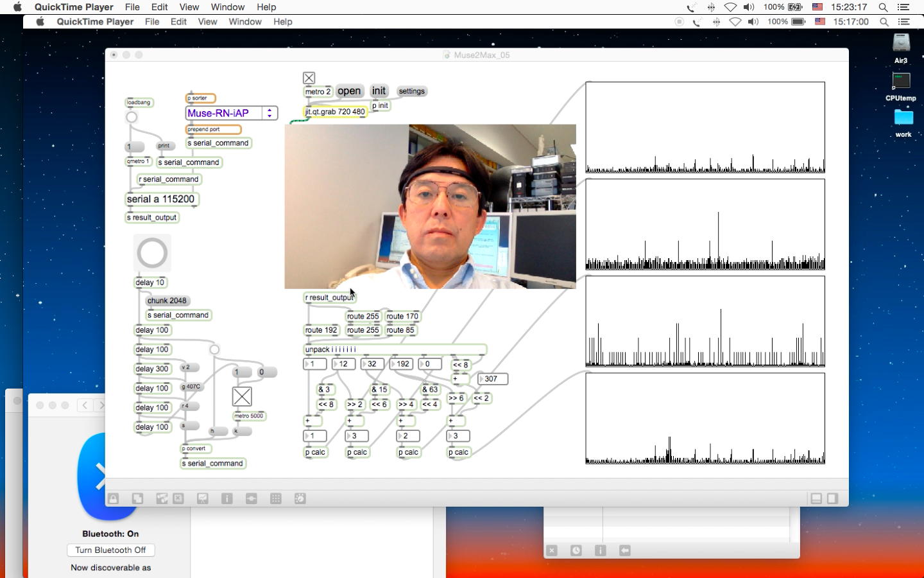Click the small bang button under loadbang
This screenshot has width=924, height=578.
click(132, 117)
